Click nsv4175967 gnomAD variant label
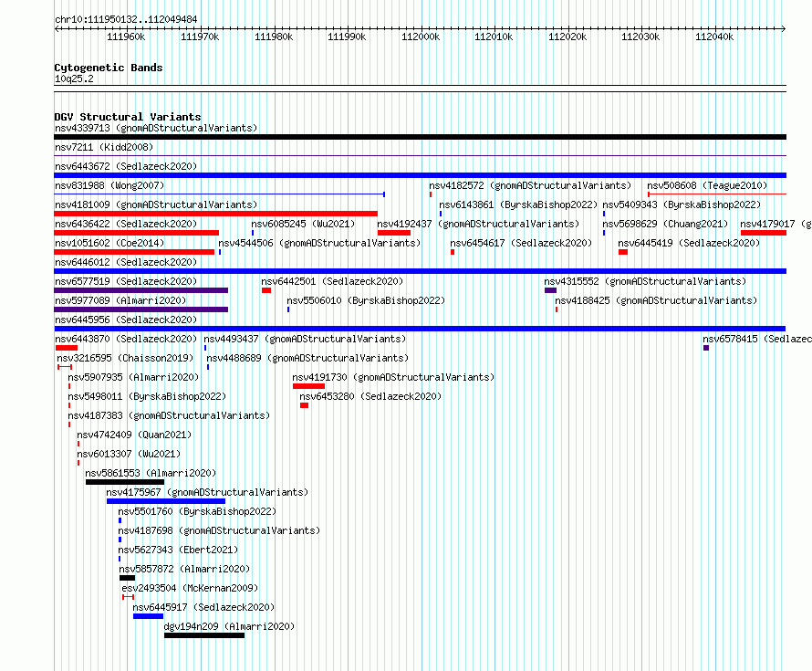This screenshot has height=671, width=812. tap(207, 492)
